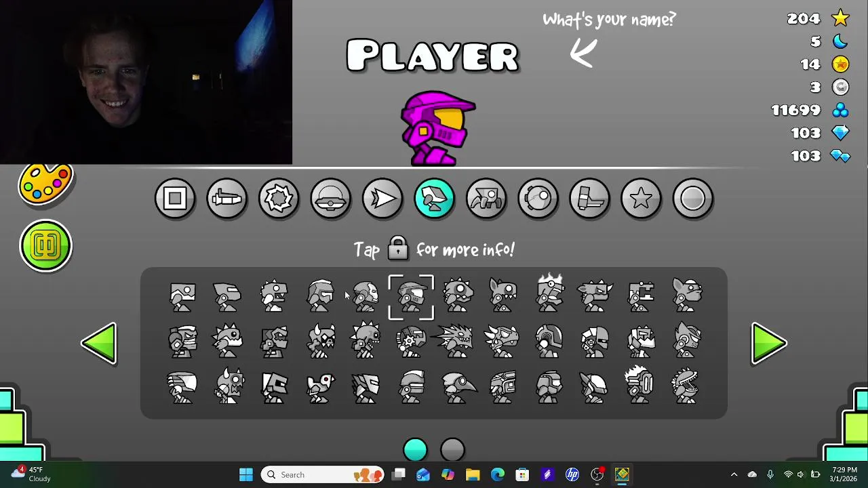
Task: Launch Microsoft Edge from the taskbar
Action: pos(497,474)
